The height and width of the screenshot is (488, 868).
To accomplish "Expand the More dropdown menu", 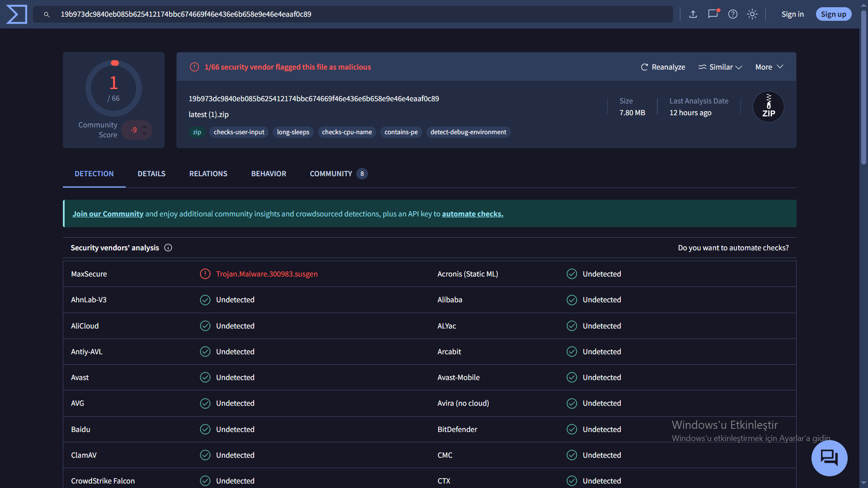I will click(769, 67).
